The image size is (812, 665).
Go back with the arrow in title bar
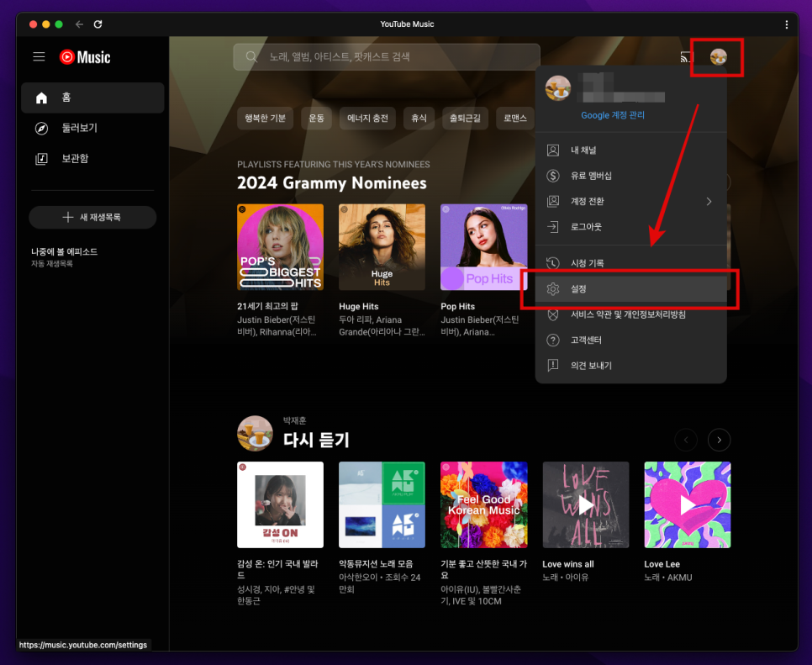pos(79,24)
